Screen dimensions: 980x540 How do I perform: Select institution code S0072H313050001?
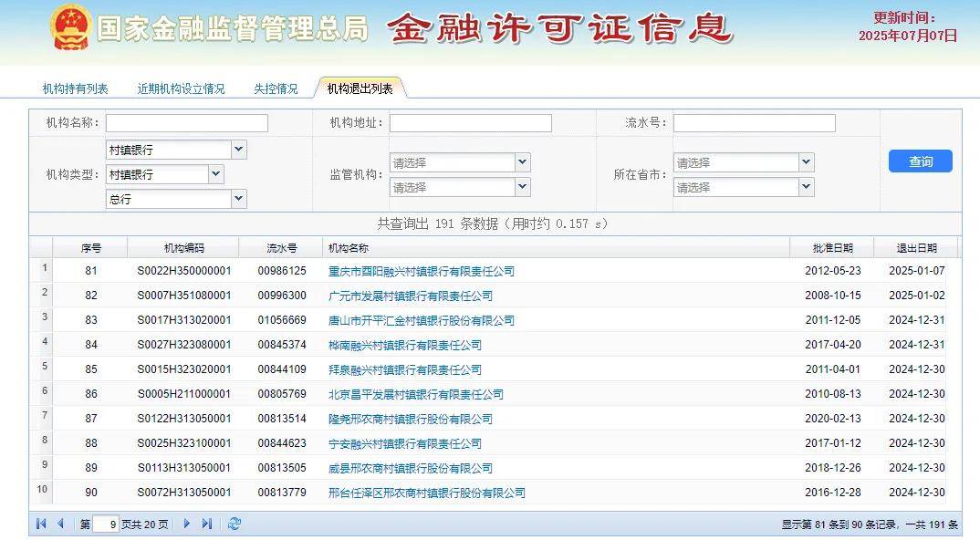pyautogui.click(x=184, y=493)
